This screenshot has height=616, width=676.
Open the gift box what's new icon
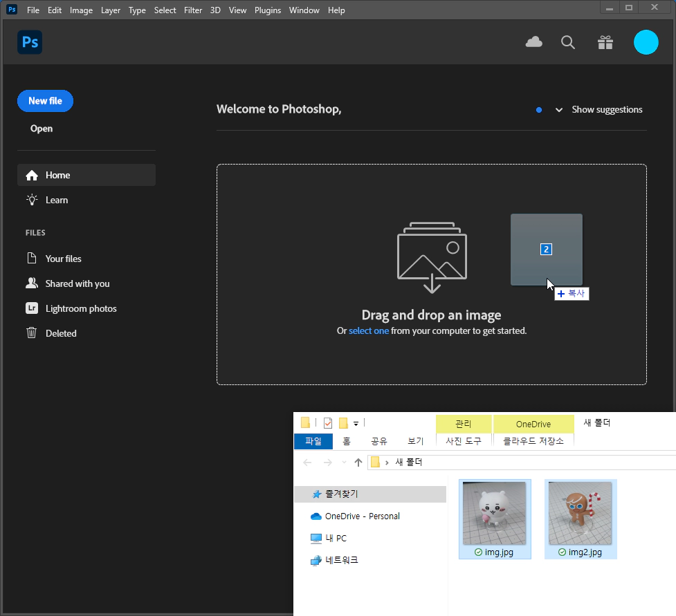point(605,42)
